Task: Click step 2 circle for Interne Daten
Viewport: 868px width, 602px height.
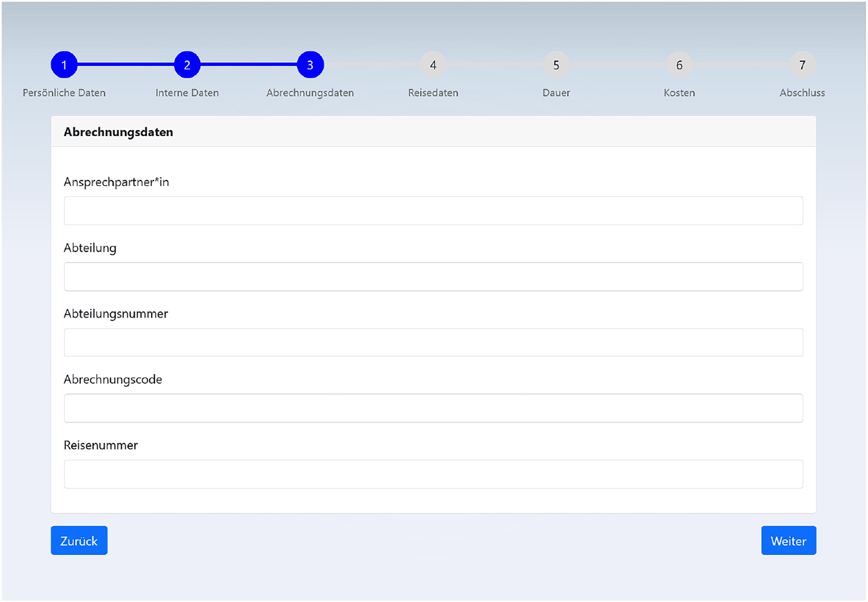Action: click(187, 64)
